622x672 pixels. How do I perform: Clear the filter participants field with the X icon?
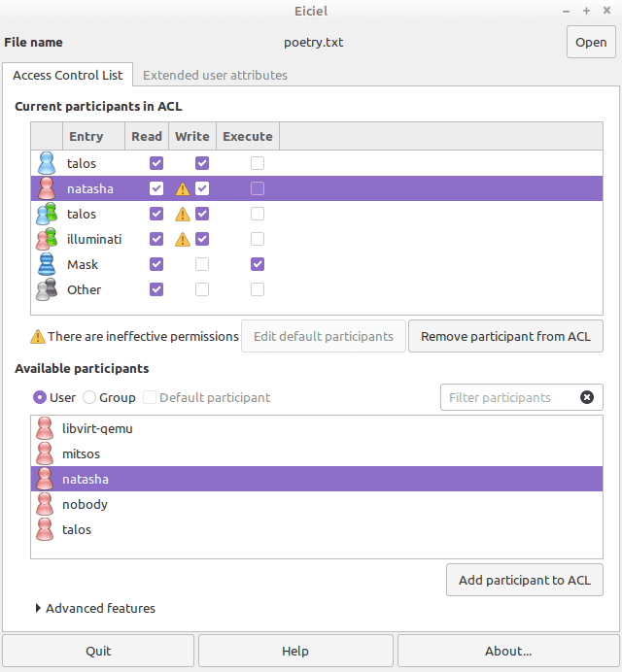[586, 397]
